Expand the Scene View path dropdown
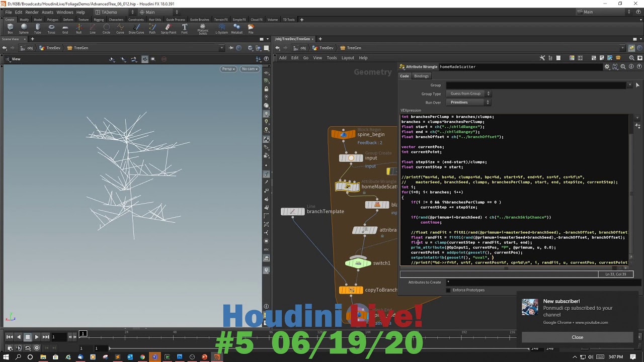Viewport: 644px width, 362px height. (221, 48)
